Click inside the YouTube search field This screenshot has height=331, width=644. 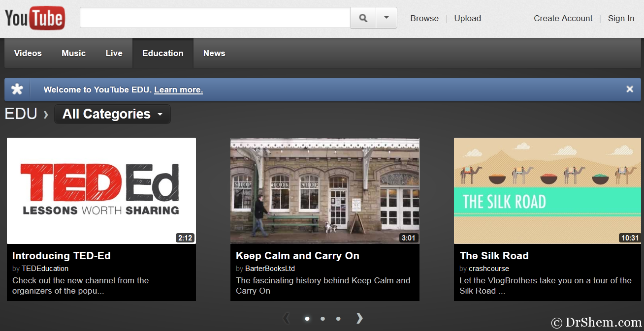[215, 18]
